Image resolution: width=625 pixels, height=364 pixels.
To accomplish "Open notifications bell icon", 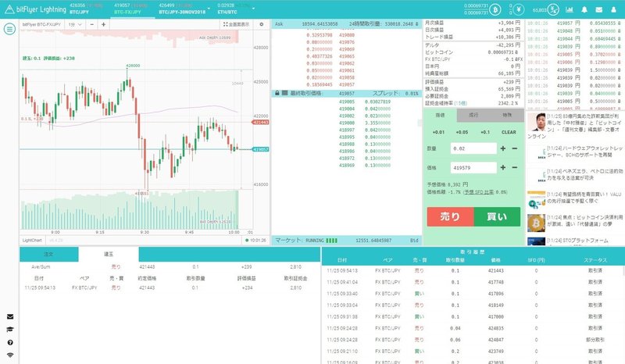I will pos(584,9).
